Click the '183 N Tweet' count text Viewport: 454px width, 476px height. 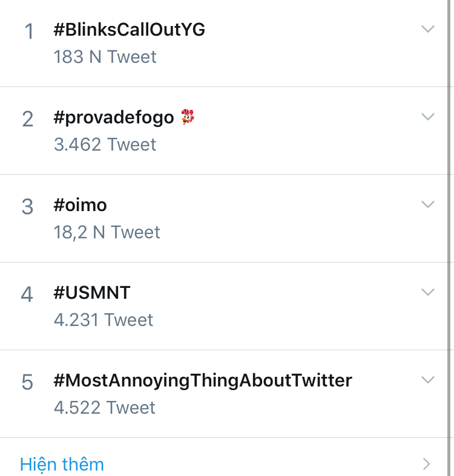(105, 57)
